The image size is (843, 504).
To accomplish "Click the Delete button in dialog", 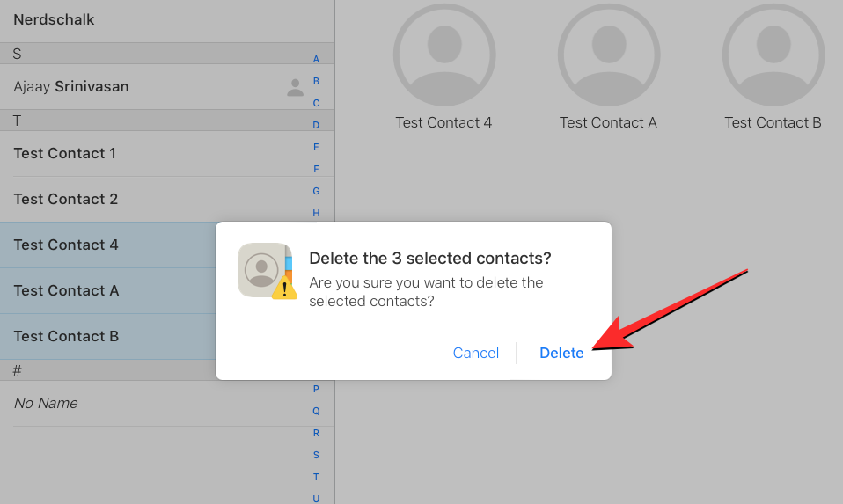I will (561, 353).
